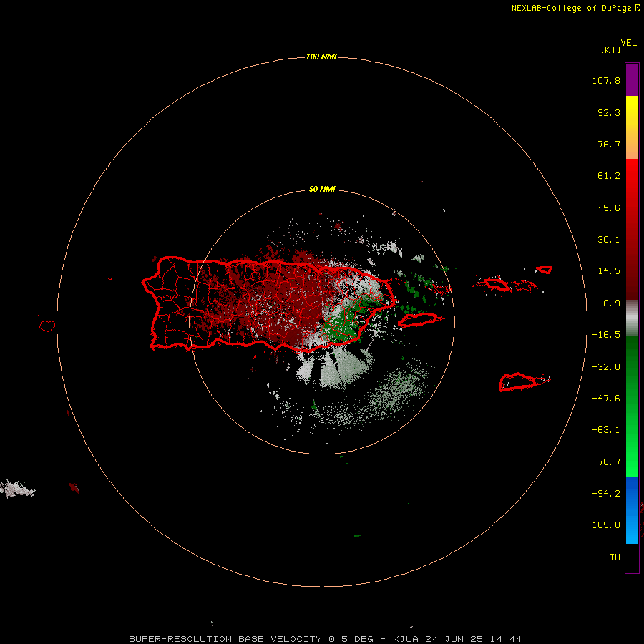Pick the gray near-zero segment of the velocity scale

click(x=632, y=318)
